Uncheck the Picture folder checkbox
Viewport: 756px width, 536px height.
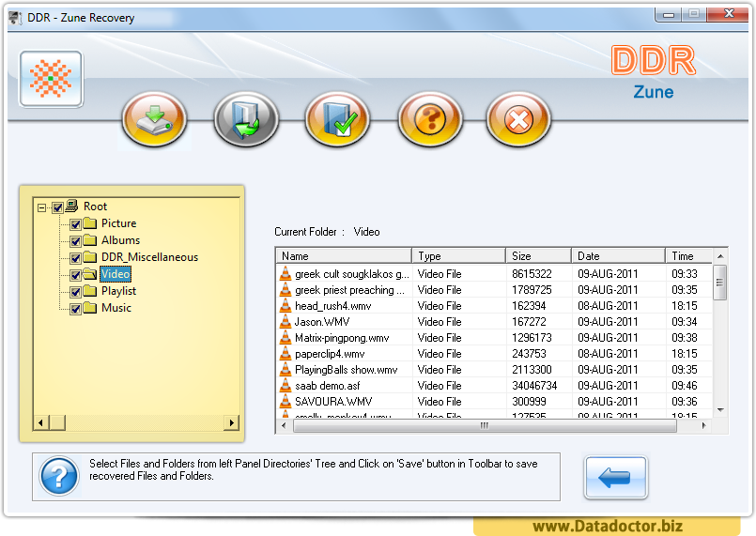(75, 224)
